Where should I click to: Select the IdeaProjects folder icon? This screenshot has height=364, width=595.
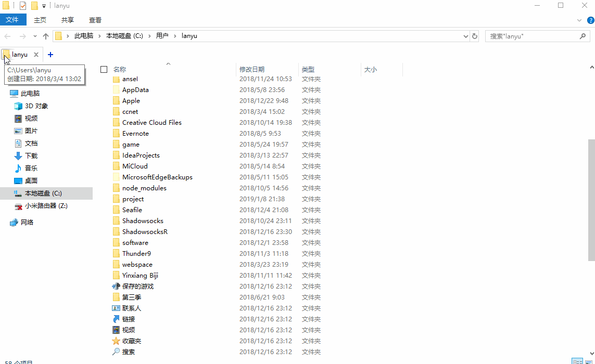(116, 155)
